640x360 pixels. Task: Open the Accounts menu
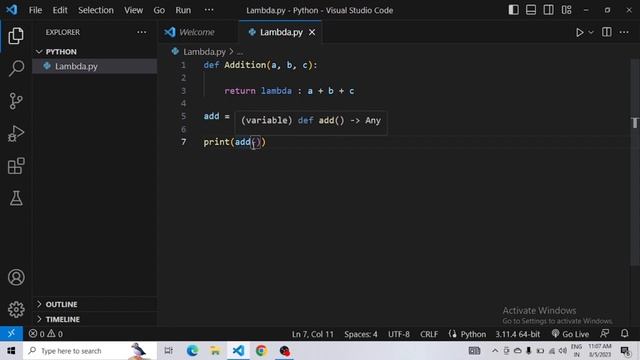tap(16, 278)
